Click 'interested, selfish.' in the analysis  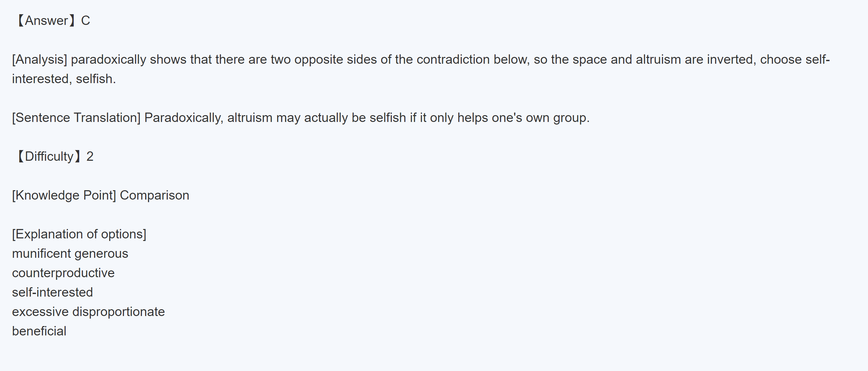[64, 79]
